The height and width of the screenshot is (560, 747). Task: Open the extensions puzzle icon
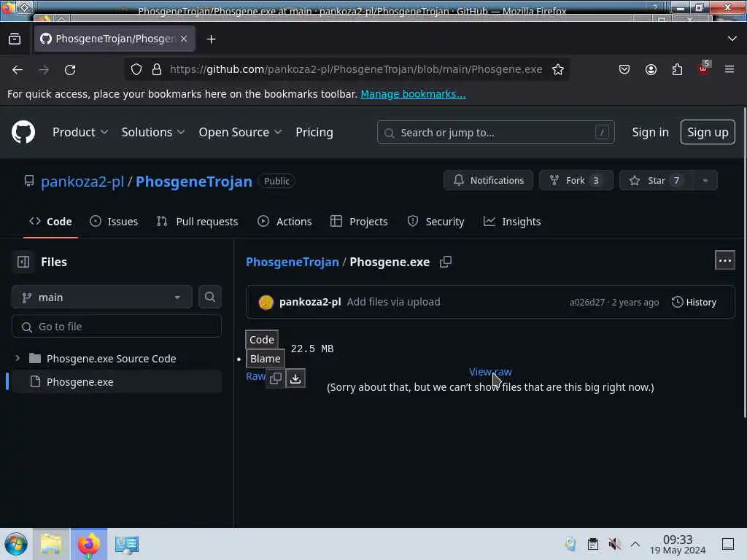(677, 69)
